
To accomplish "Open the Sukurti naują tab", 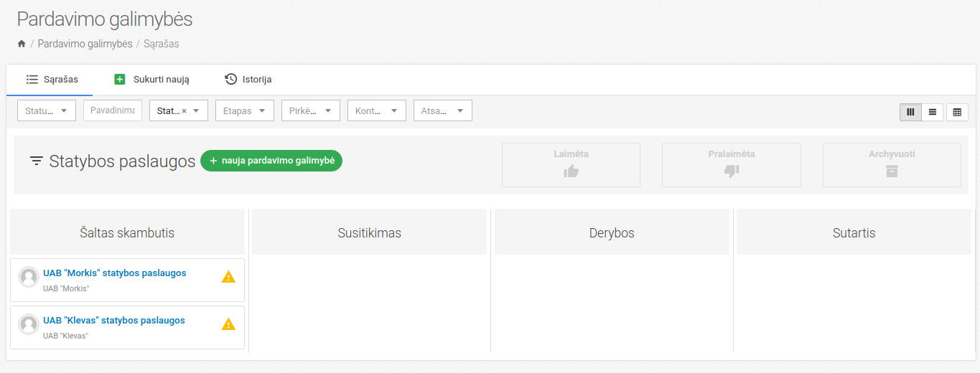I will (151, 80).
